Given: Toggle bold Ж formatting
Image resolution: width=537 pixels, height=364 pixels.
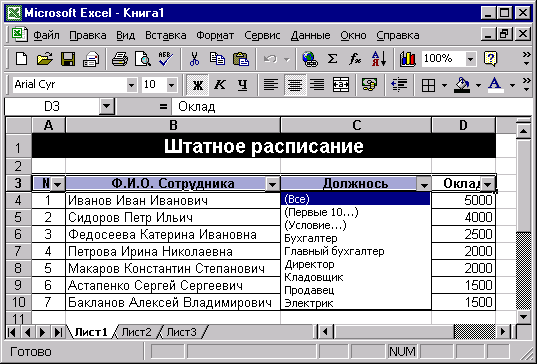Looking at the screenshot, I should click(198, 85).
